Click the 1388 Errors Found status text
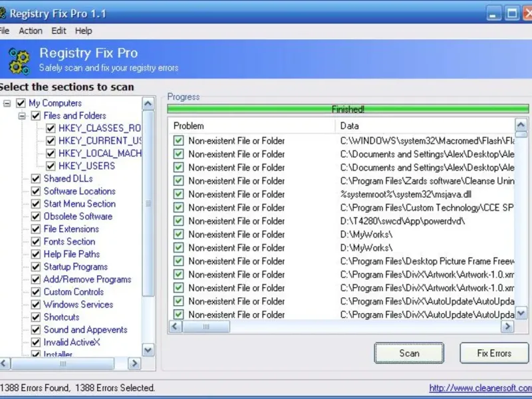This screenshot has width=532, height=399. pyautogui.click(x=35, y=388)
